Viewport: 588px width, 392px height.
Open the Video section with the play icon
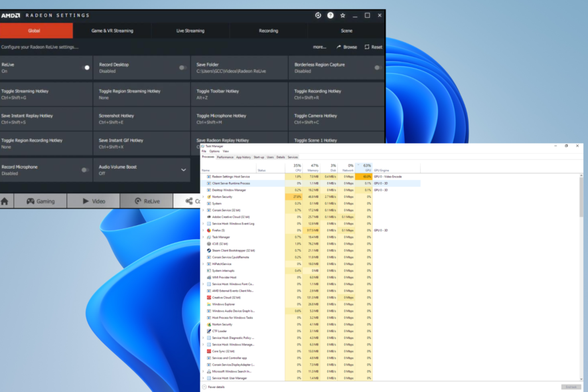click(94, 201)
